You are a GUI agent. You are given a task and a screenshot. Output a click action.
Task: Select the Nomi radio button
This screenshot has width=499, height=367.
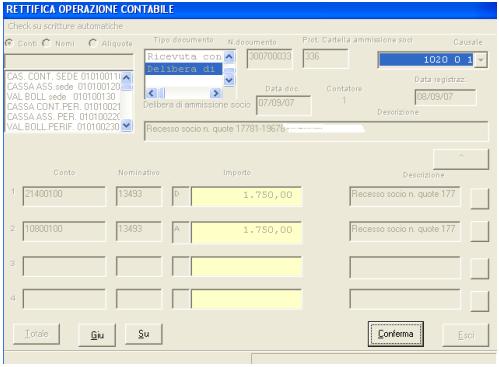pyautogui.click(x=46, y=43)
